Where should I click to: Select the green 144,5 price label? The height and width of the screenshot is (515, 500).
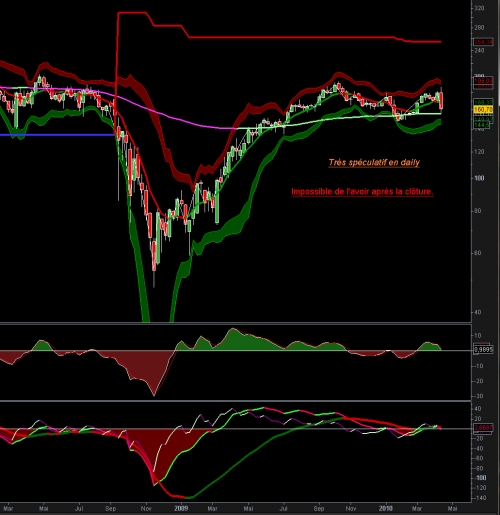tap(481, 125)
